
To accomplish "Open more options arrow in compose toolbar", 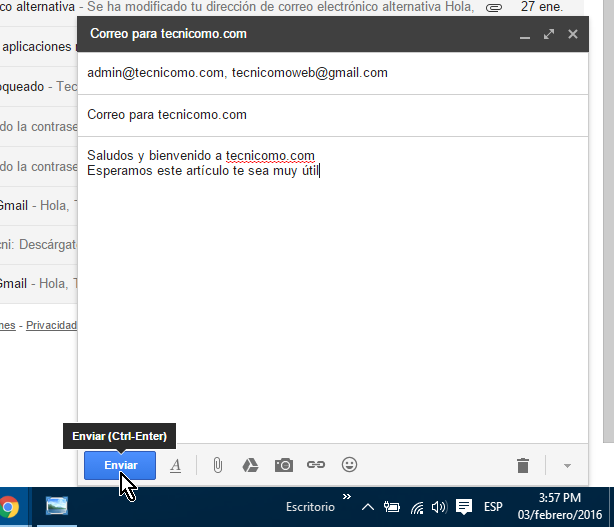I will [x=567, y=466].
